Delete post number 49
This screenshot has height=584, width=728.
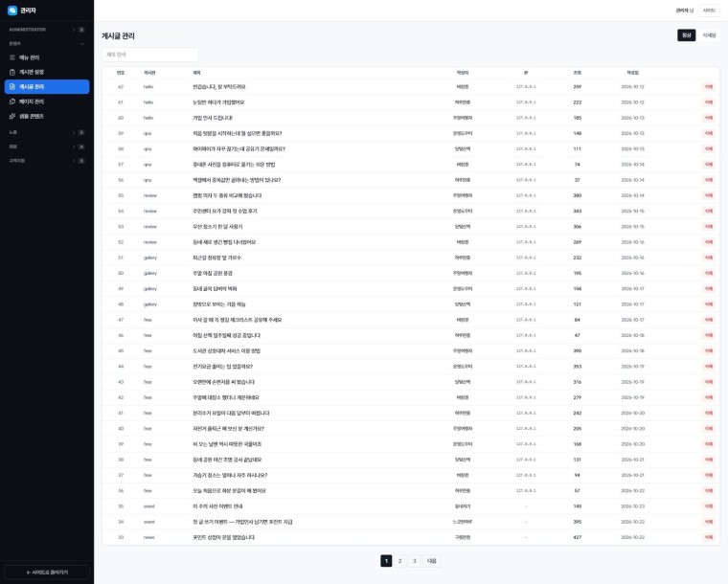pyautogui.click(x=709, y=289)
